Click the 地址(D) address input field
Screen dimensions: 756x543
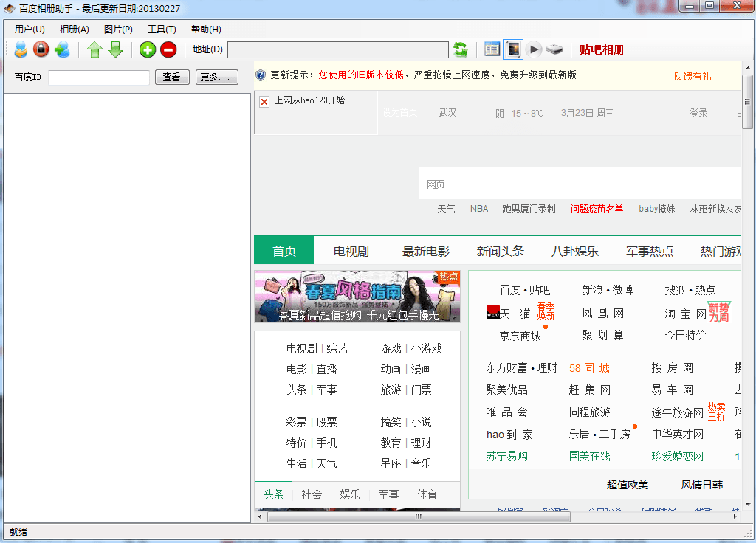[x=338, y=49]
